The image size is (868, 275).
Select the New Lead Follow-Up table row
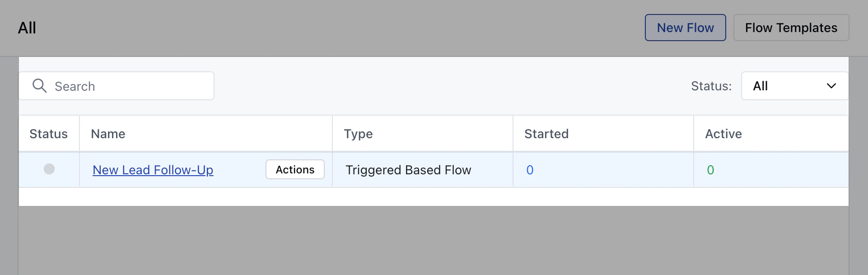[434, 170]
